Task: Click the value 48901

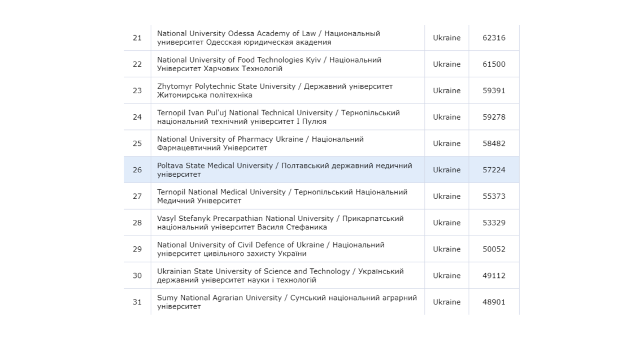Action: 494,302
